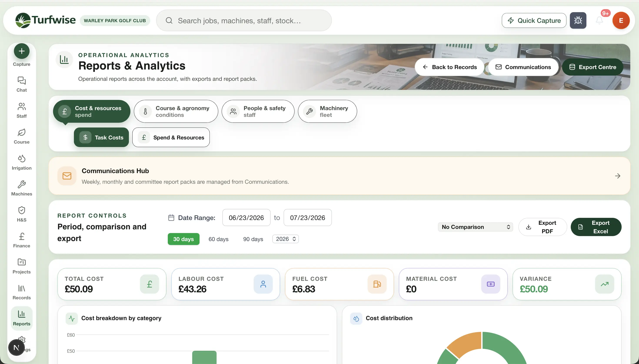The height and width of the screenshot is (364, 639).
Task: Click Export PDF button
Action: click(x=542, y=227)
